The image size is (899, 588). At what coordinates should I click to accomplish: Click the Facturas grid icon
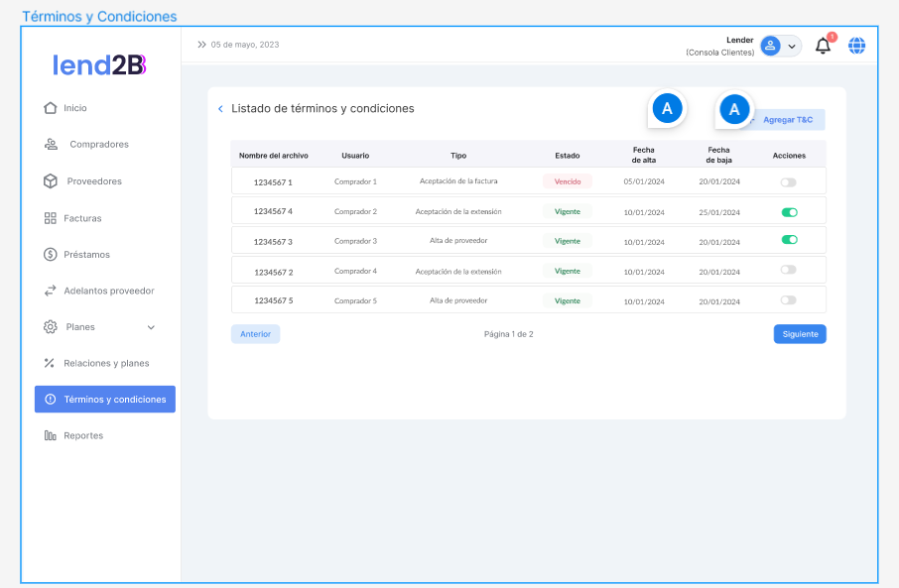click(51, 218)
